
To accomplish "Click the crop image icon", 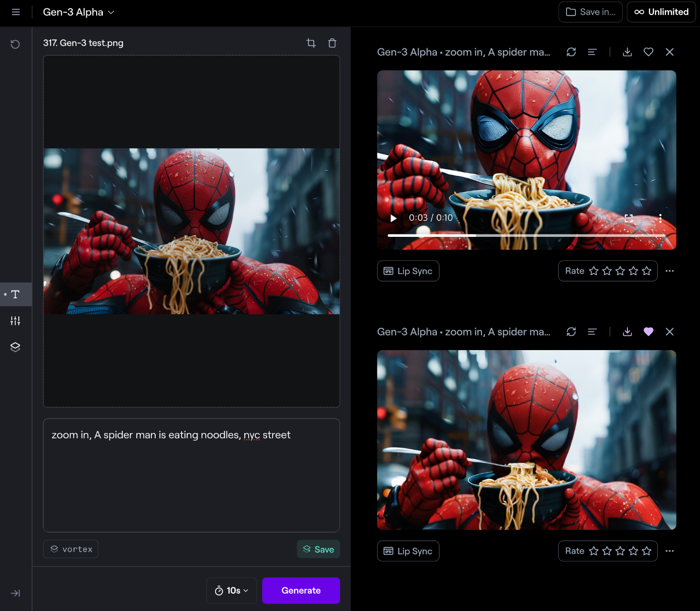I will (311, 43).
